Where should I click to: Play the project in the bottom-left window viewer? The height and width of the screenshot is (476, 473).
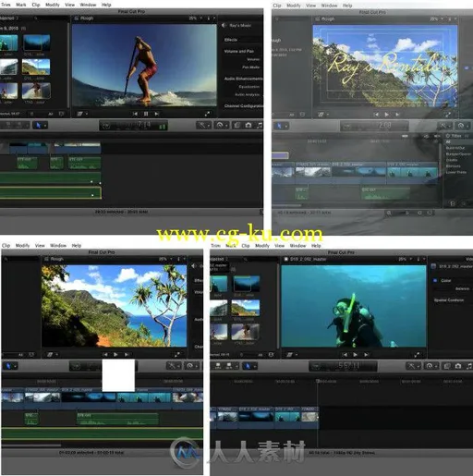pos(115,355)
